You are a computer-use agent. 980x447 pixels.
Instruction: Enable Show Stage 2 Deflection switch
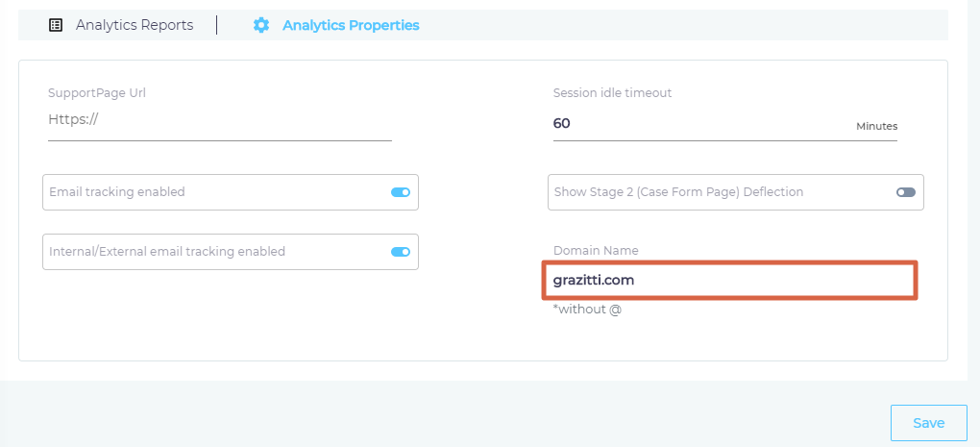[906, 192]
